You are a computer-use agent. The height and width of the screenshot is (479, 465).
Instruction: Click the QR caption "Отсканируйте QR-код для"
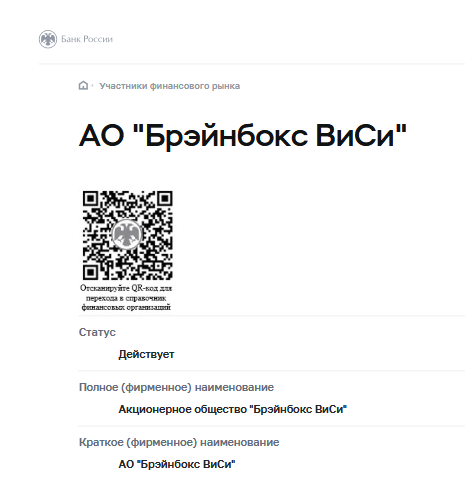point(126,288)
